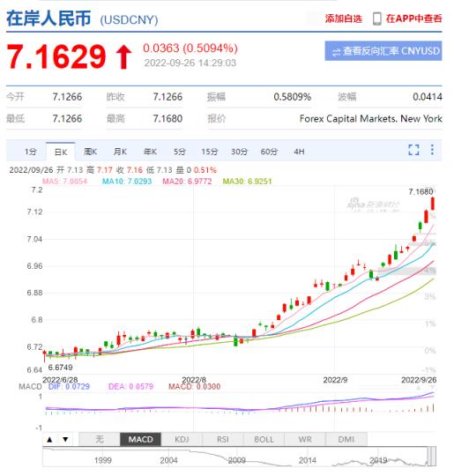This screenshot has width=454, height=476.
Task: Select the RSI indicator option
Action: [x=223, y=439]
